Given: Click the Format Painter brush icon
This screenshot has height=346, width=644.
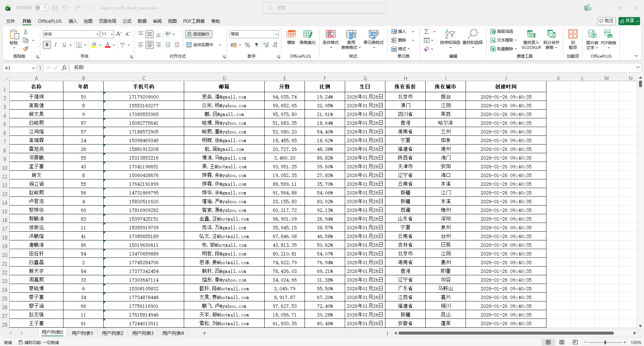Looking at the screenshot, I should point(25,49).
